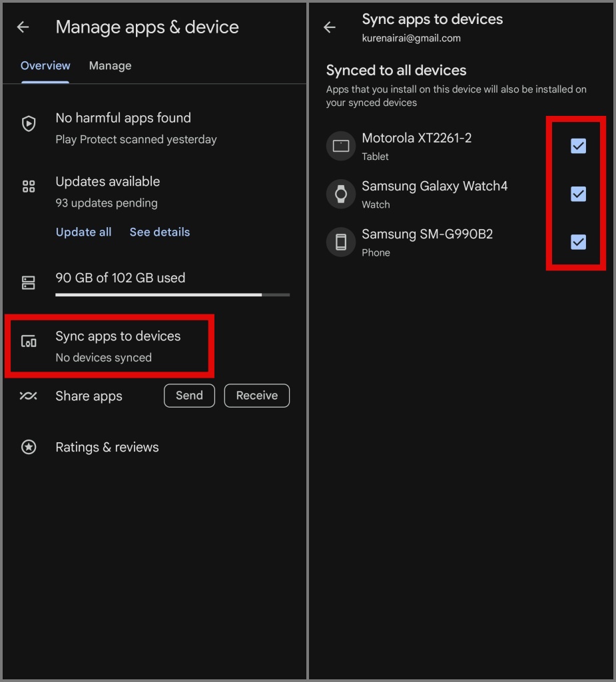Uncheck sync for Samsung SM-G990B2

(x=578, y=242)
